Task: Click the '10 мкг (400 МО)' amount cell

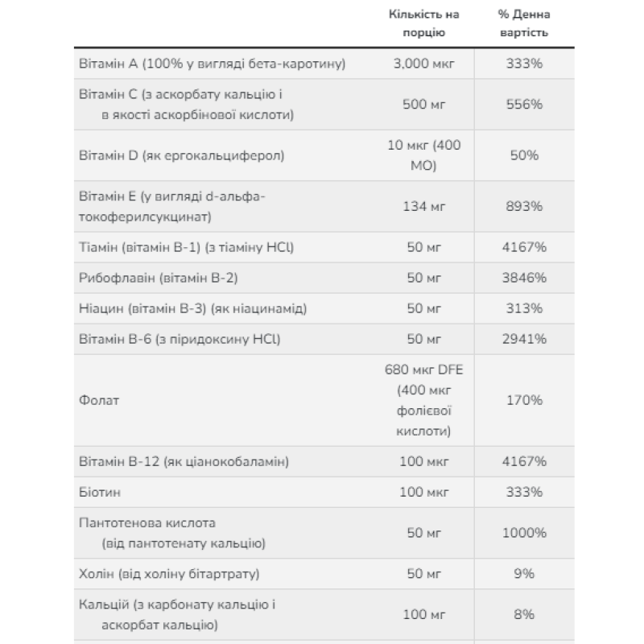Action: [x=424, y=155]
